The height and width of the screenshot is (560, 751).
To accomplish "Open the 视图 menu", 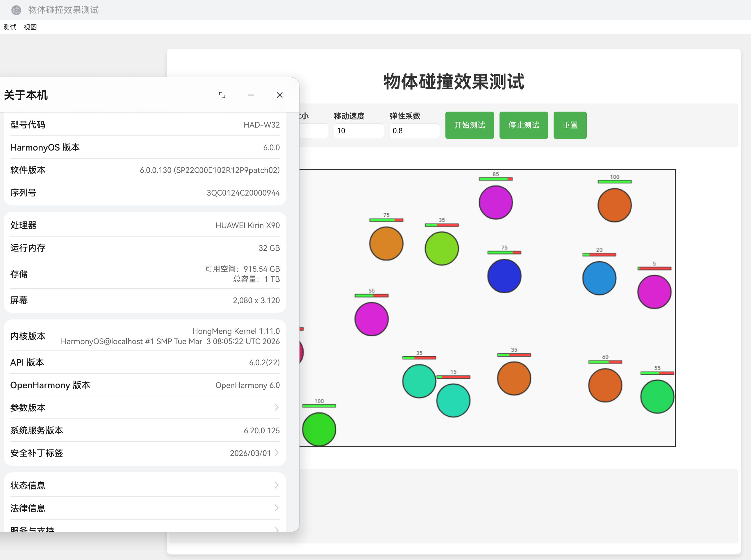I will point(30,27).
